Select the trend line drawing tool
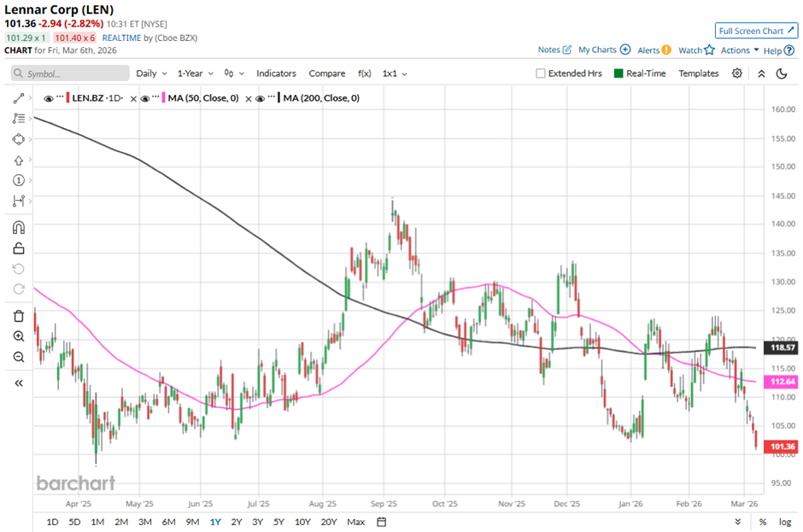 [19, 98]
